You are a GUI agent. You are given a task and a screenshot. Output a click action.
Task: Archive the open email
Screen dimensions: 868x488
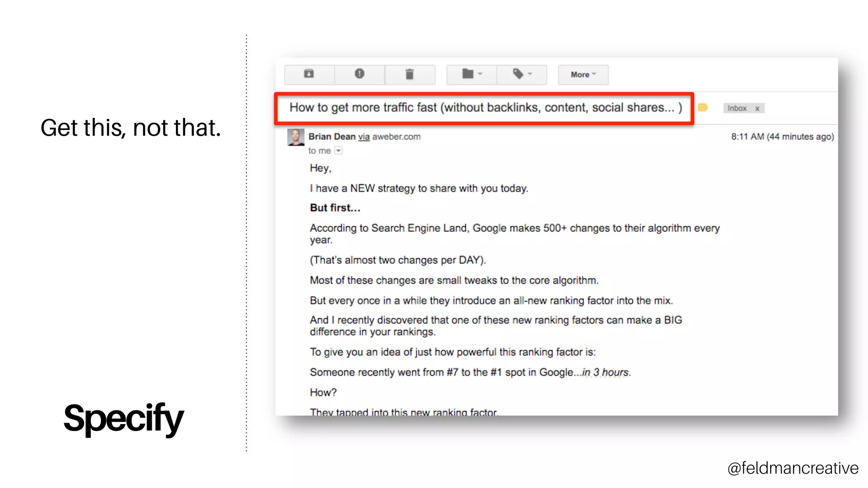pos(309,74)
